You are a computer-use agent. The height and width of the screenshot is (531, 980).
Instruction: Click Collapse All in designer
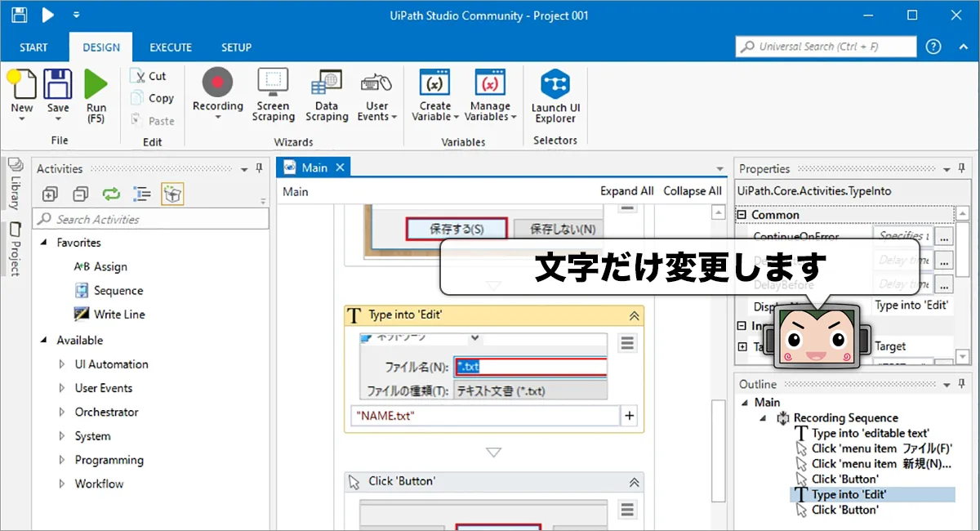pyautogui.click(x=693, y=191)
